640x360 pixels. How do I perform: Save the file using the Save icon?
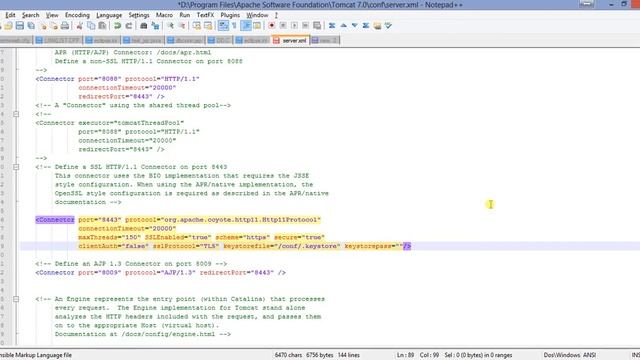(x=20, y=26)
